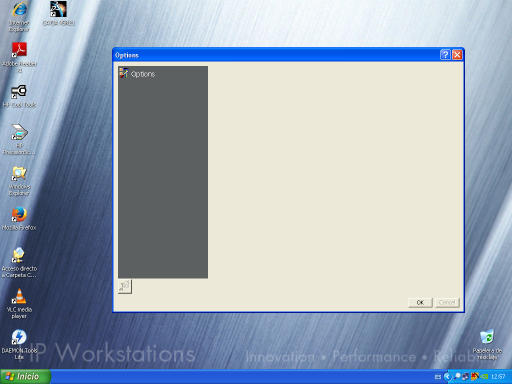Select the Mozilla Firefox desktop icon
Screen dimensions: 512x384
pyautogui.click(x=19, y=219)
